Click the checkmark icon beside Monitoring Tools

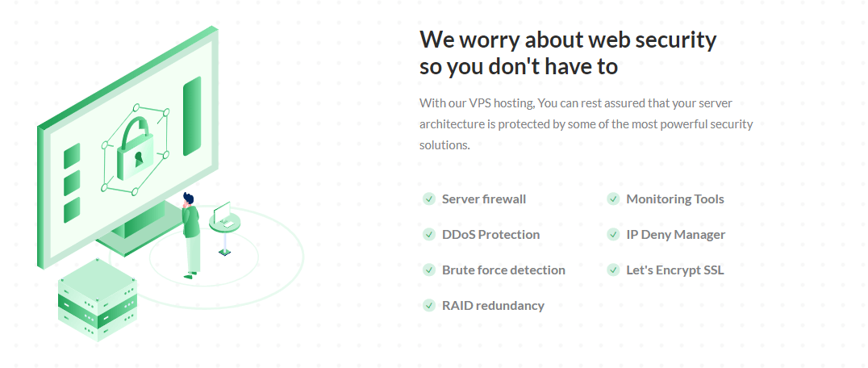(x=613, y=199)
